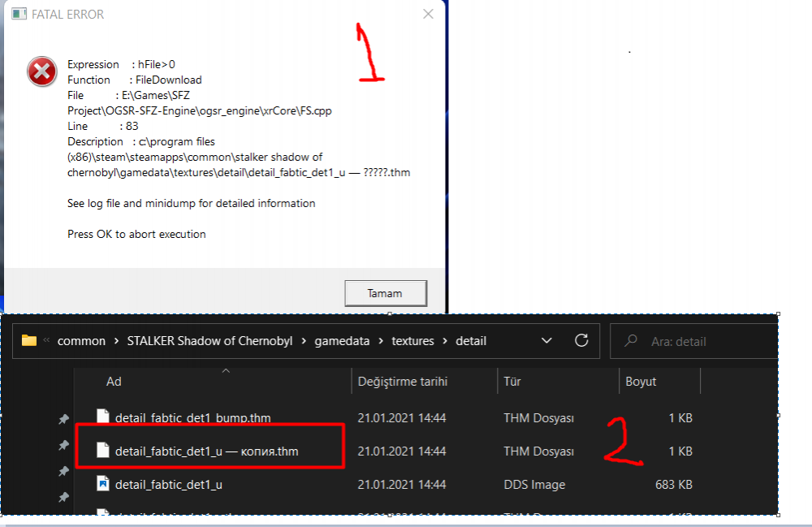Click the FATAL ERROR title bar icon
The width and height of the screenshot is (812, 527).
coord(19,14)
